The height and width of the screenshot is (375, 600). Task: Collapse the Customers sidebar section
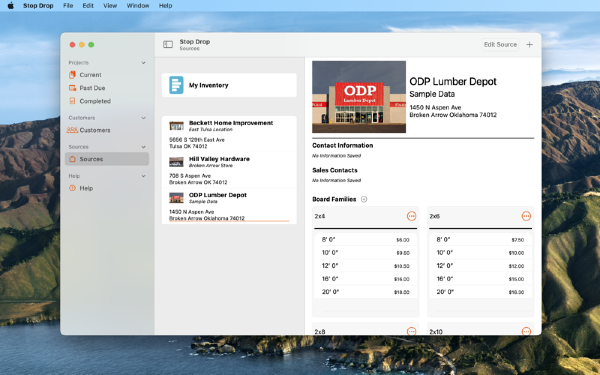[143, 117]
